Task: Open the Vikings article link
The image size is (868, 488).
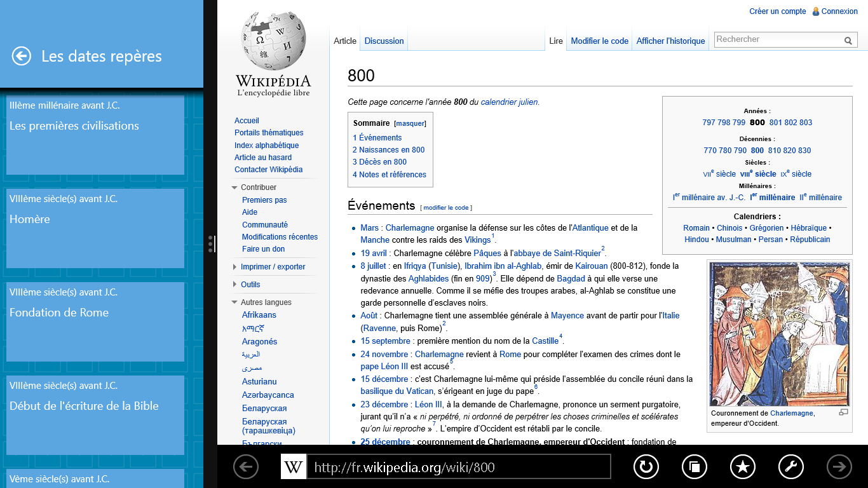Action: [478, 240]
